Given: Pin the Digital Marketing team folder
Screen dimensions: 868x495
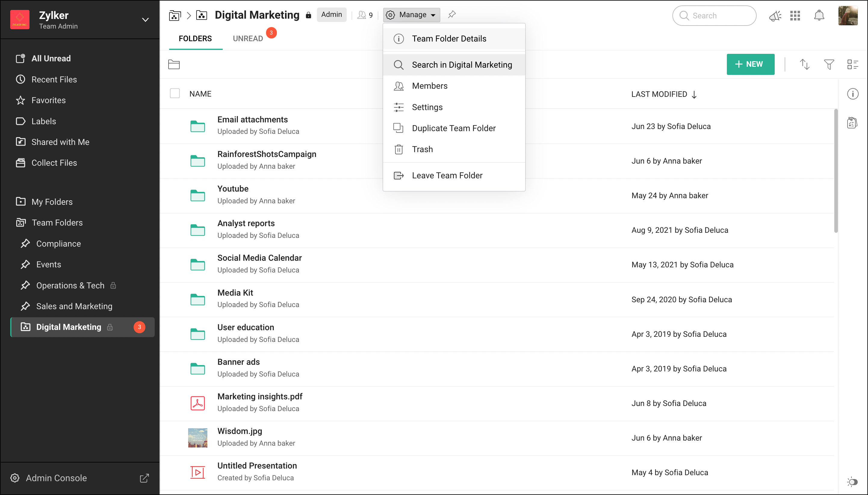Looking at the screenshot, I should [451, 15].
